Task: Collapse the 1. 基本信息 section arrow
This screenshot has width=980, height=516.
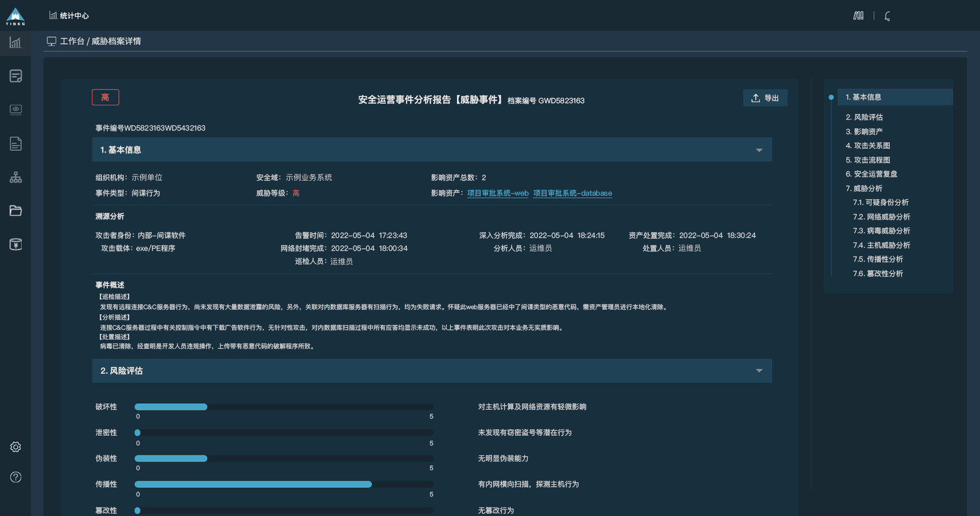Action: pos(759,150)
